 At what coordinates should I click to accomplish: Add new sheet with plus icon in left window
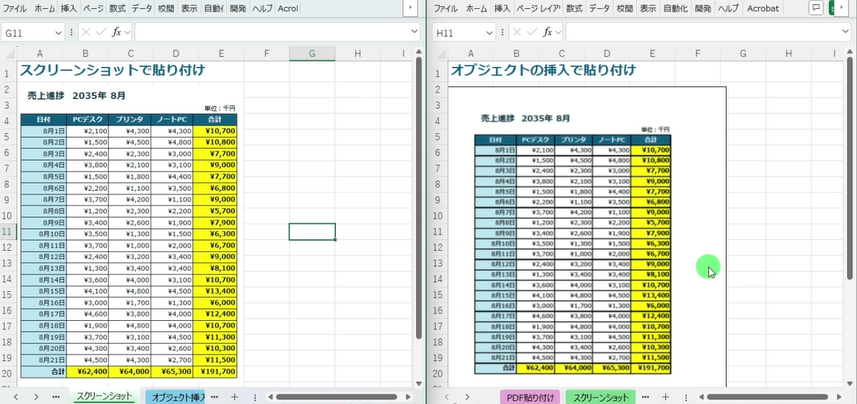point(234,397)
